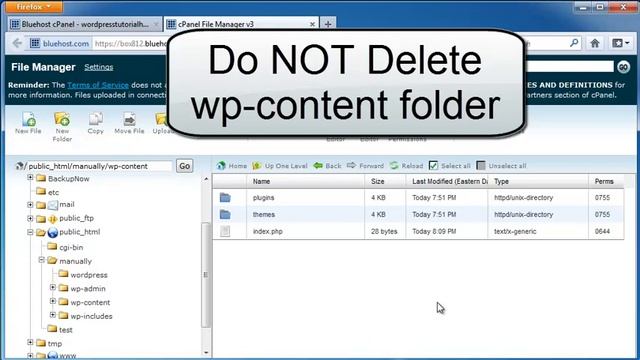Open a new browser tab

[x=328, y=24]
